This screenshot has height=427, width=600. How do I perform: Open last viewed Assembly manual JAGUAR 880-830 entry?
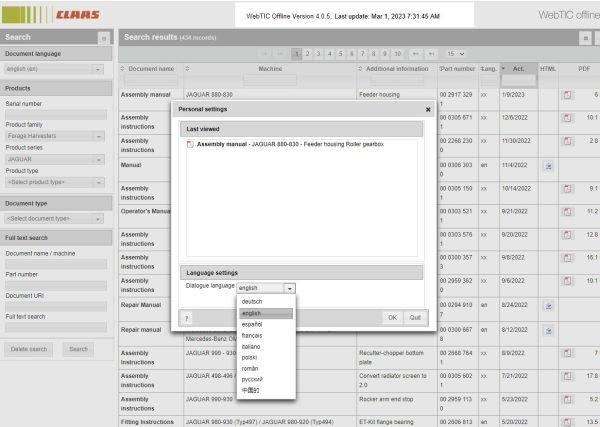tap(290, 144)
